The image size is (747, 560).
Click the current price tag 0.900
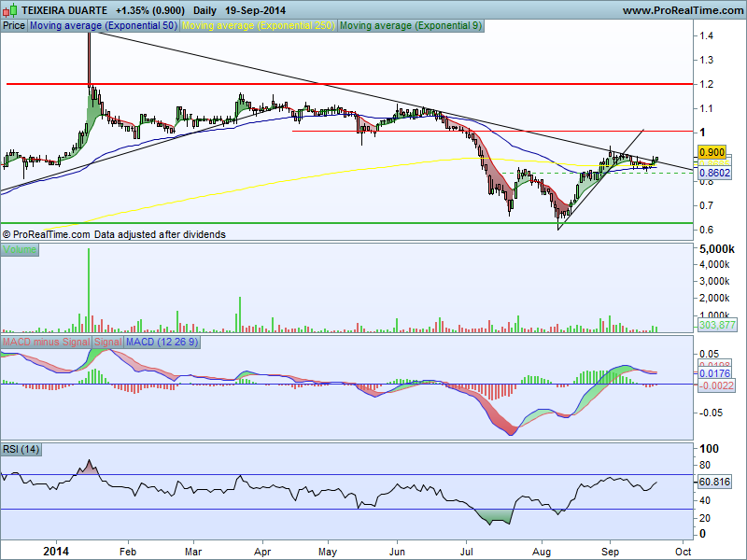click(x=712, y=152)
